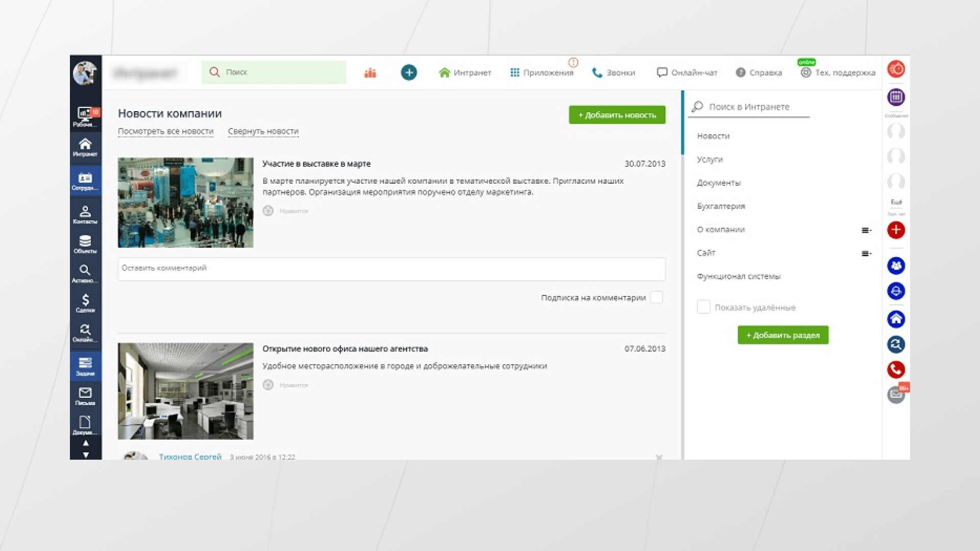The image size is (980, 551).
Task: Open the blue refresh-search icon in right bar
Action: [896, 345]
